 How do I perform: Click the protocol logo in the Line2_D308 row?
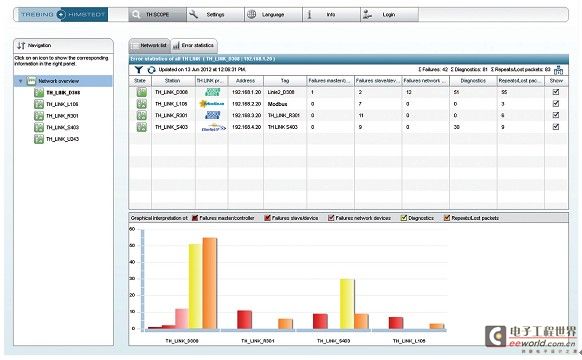tap(213, 92)
